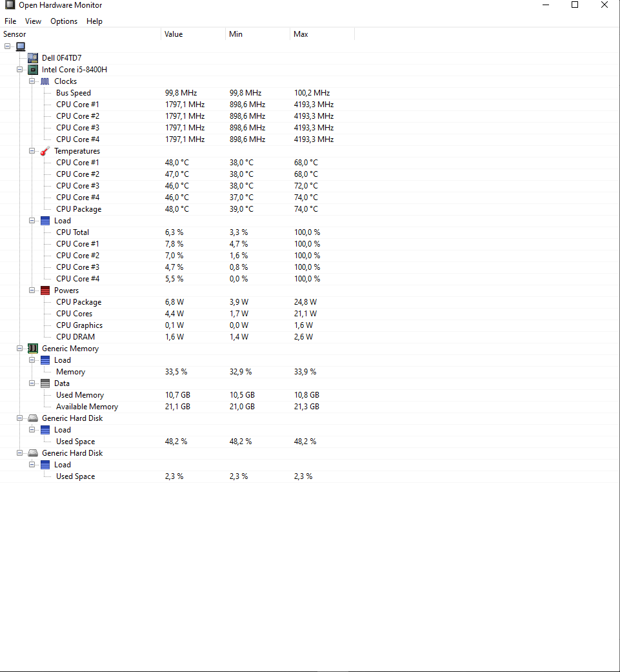Open the Help menu
620x672 pixels.
point(94,21)
